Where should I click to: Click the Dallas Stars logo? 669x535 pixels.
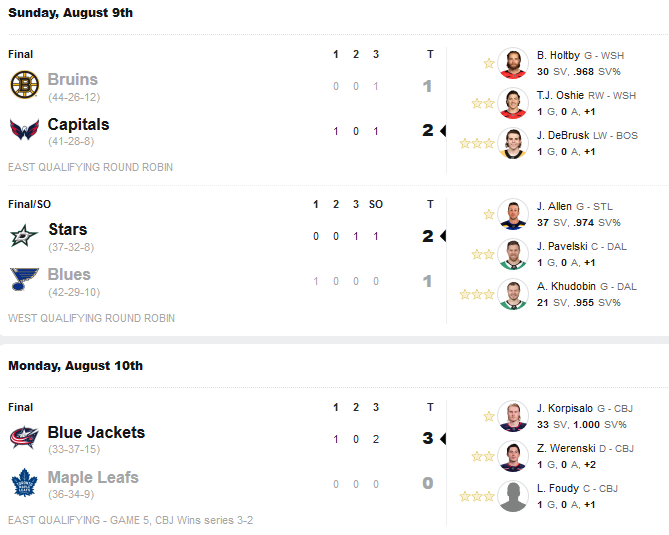(24, 235)
